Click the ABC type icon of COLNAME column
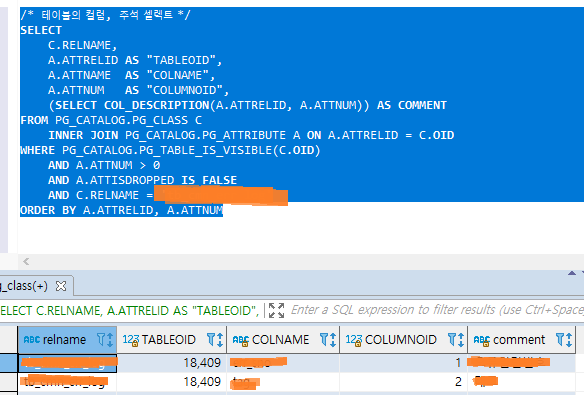This screenshot has height=395, width=584. pyautogui.click(x=241, y=340)
